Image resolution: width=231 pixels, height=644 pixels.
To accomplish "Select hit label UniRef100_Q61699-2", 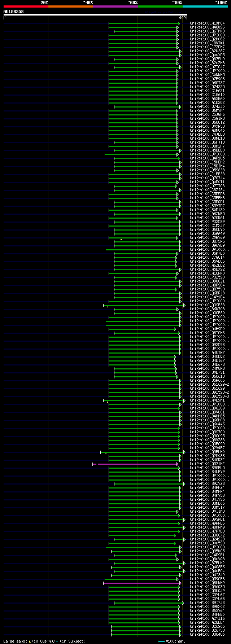I will click(x=209, y=385).
